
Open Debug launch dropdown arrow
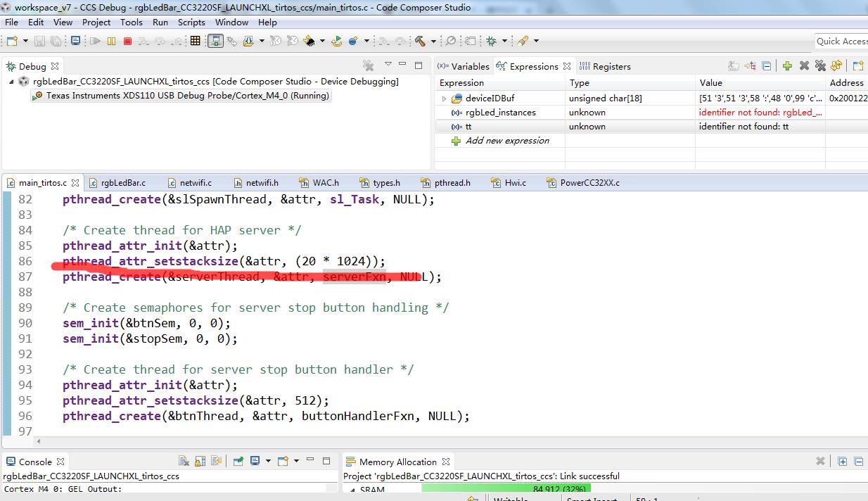tap(504, 41)
